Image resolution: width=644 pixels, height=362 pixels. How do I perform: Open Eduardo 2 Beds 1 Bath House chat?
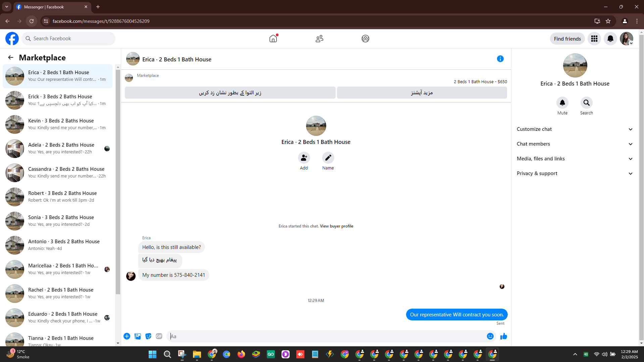(x=58, y=318)
